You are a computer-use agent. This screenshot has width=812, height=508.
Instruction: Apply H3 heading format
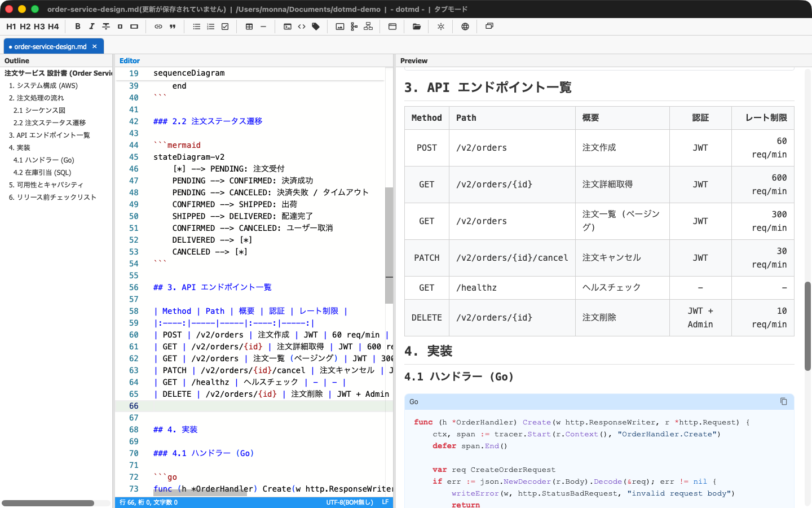click(39, 27)
